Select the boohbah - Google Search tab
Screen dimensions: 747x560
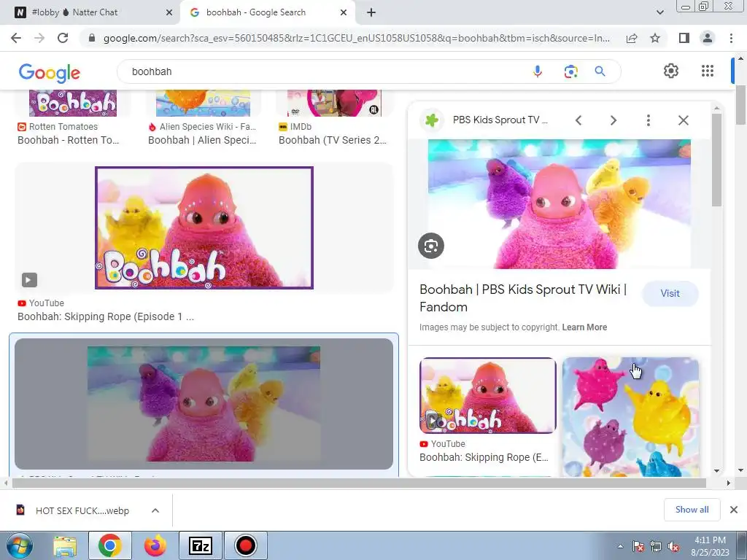click(267, 12)
